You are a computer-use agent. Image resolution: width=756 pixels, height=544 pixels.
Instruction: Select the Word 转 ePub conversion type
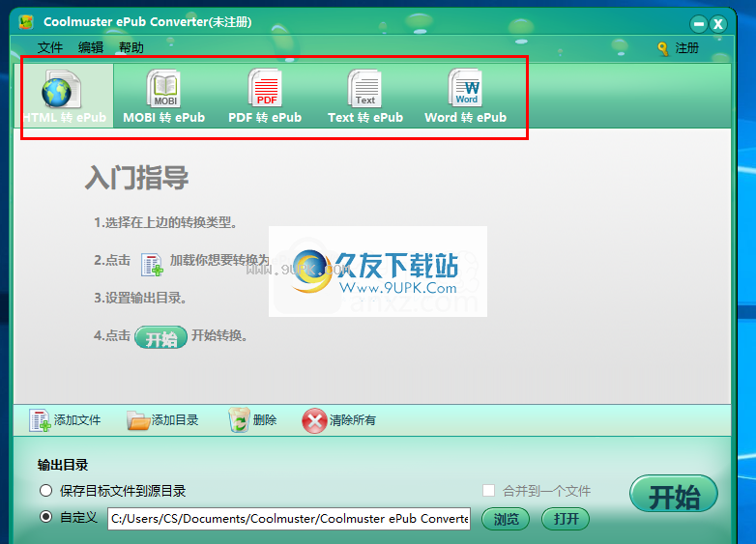(x=465, y=96)
